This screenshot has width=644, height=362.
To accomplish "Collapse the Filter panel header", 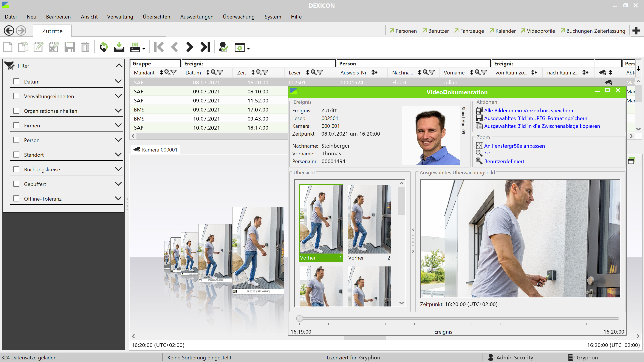I will tap(119, 65).
